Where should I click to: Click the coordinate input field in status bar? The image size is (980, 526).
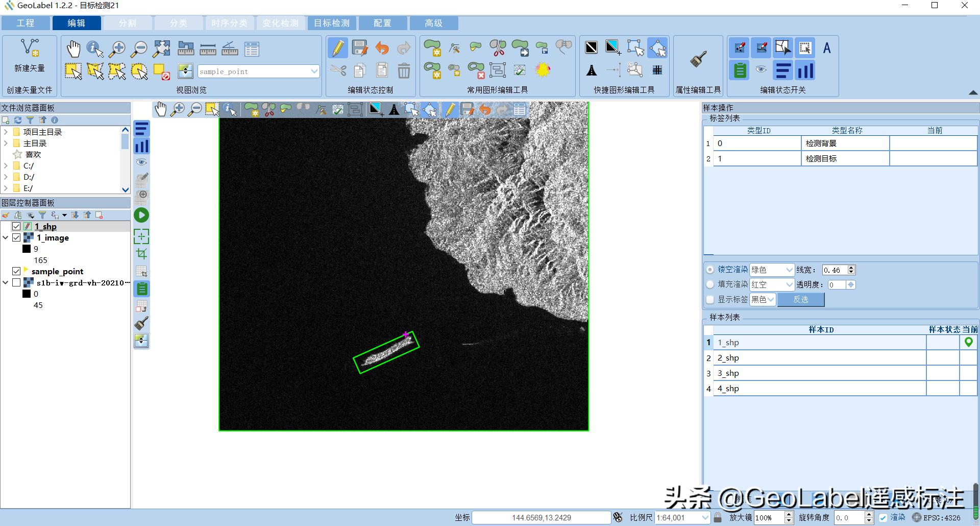541,517
